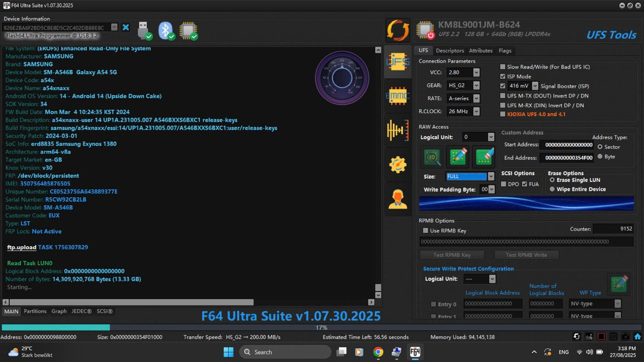
Task: Open the device serial ID dropdown
Action: tap(114, 27)
